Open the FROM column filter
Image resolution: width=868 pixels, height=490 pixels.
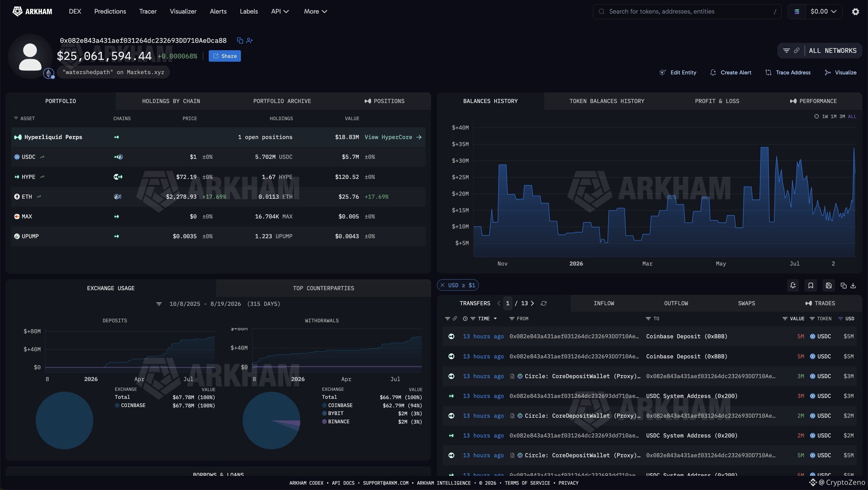click(511, 318)
